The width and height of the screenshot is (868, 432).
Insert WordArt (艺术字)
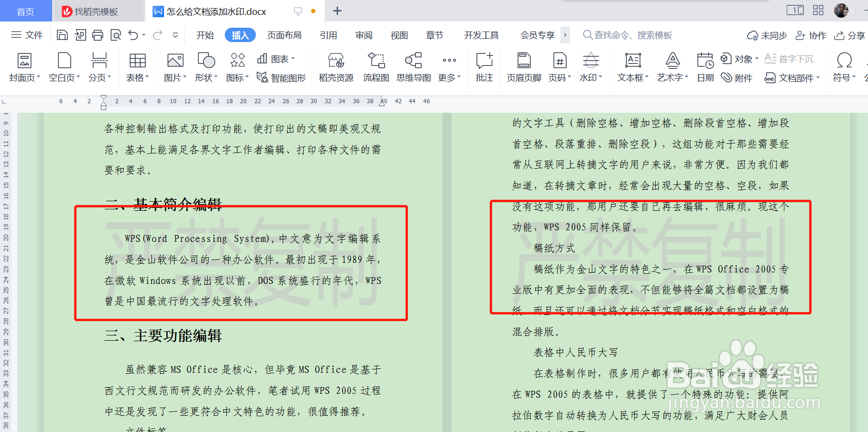(x=672, y=67)
